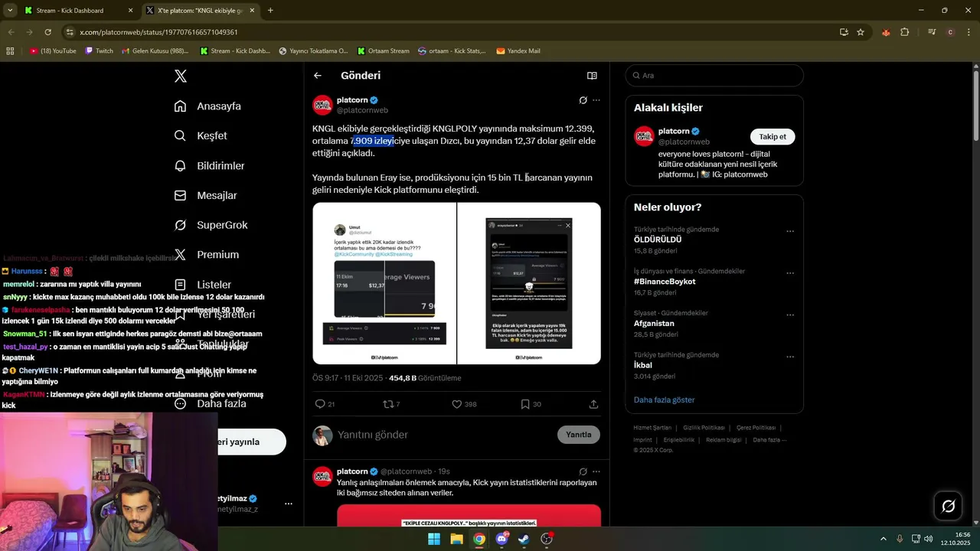Open Yandex Mail bookmark
Image resolution: width=980 pixels, height=551 pixels.
click(x=518, y=51)
